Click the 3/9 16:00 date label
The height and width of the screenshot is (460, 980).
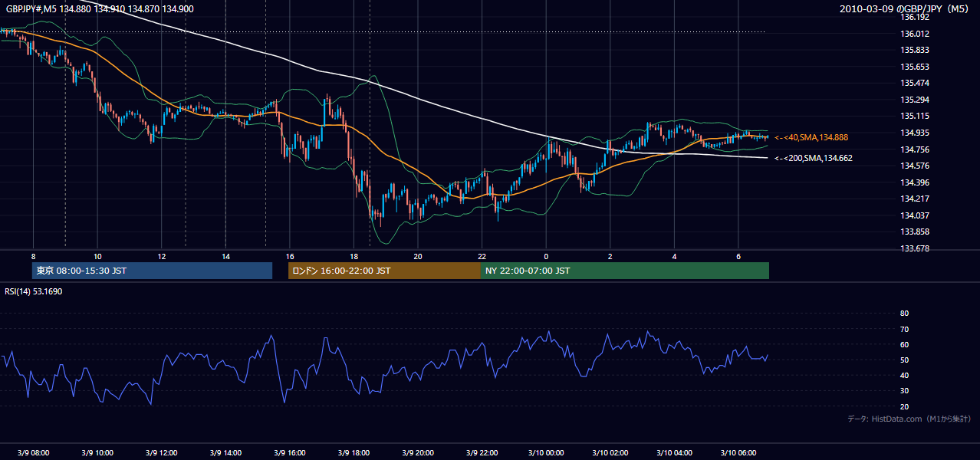(x=289, y=453)
